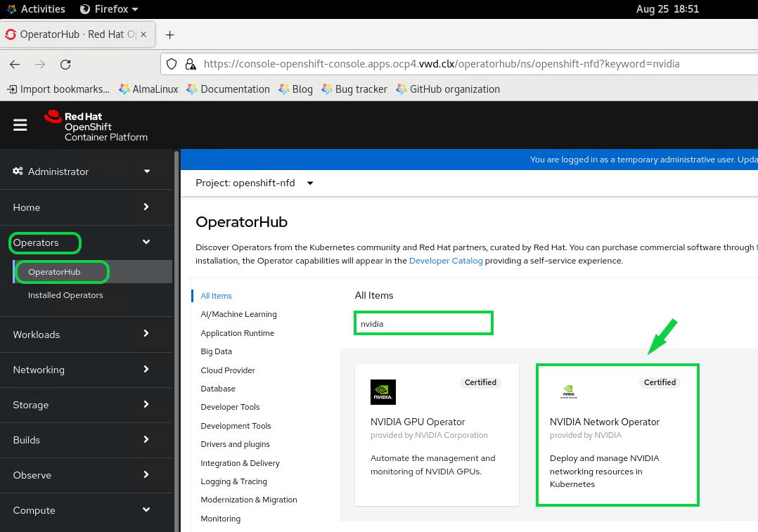Click the browser address bar URL
Image resolution: width=758 pixels, height=532 pixels.
[442, 64]
